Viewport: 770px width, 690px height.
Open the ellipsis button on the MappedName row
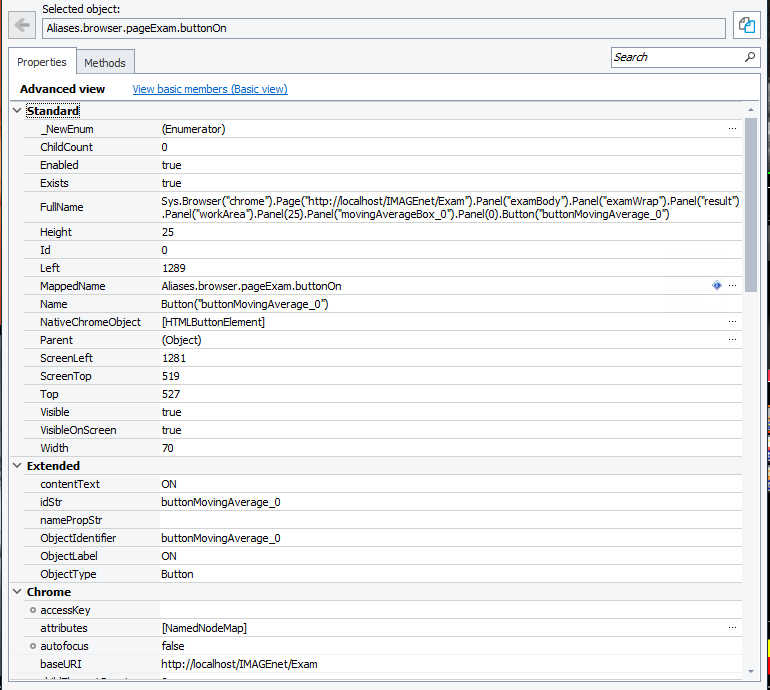coord(732,286)
